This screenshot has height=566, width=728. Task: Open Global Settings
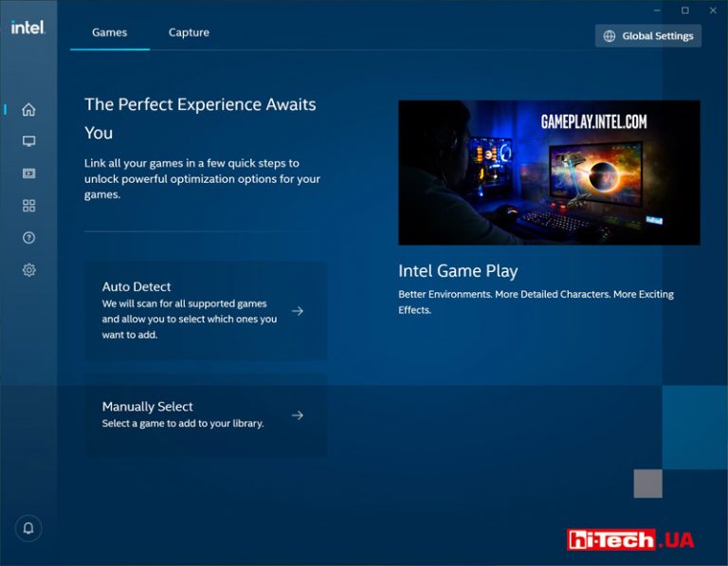648,36
